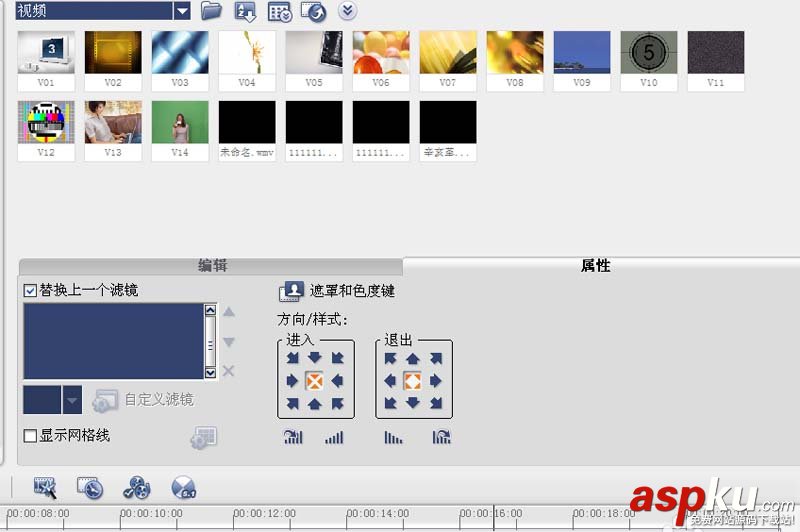Open the timeline view clock icon
Image resolution: width=800 pixels, height=532 pixels.
[90, 488]
